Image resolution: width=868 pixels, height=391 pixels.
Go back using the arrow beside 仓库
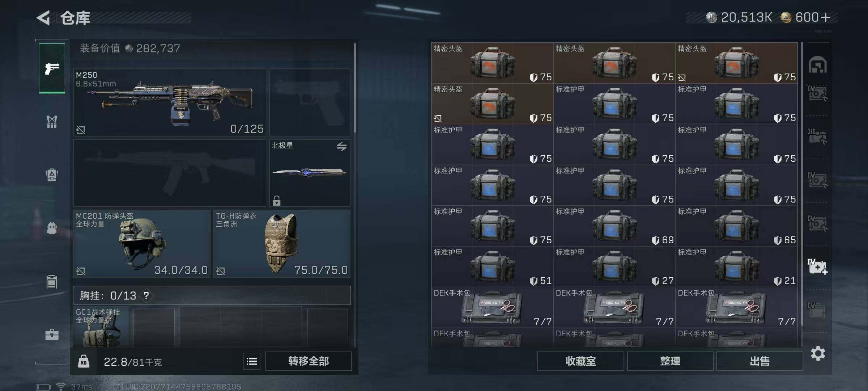43,18
